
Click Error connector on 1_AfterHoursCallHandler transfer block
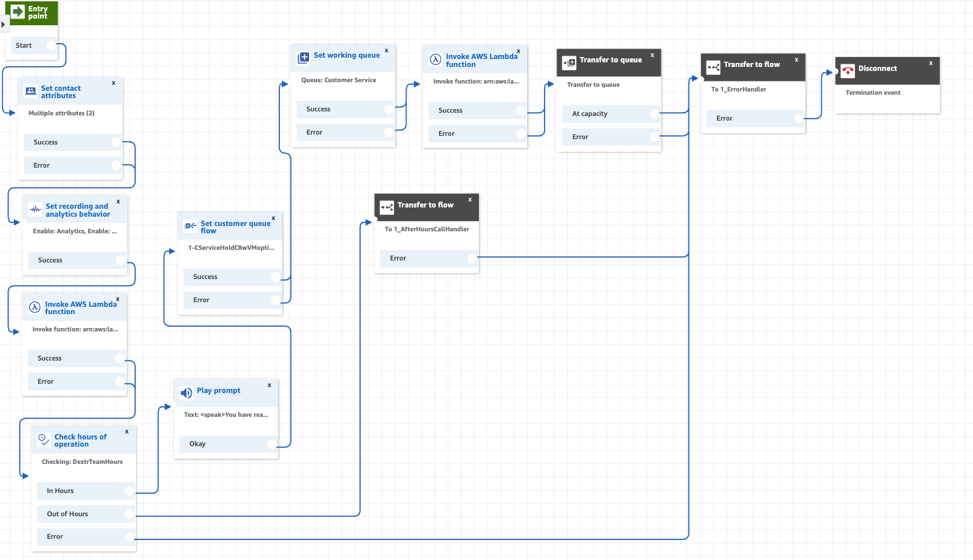472,258
